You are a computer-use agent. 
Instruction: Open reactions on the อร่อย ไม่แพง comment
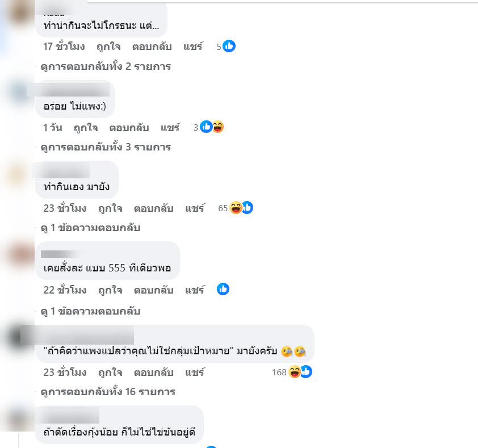click(208, 127)
